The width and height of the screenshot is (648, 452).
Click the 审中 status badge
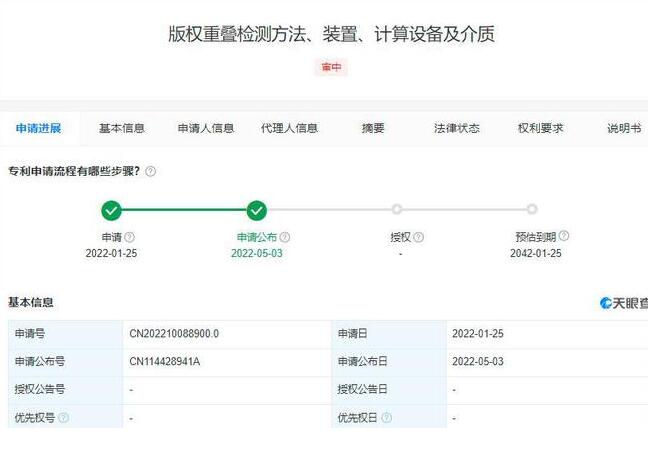coord(331,67)
